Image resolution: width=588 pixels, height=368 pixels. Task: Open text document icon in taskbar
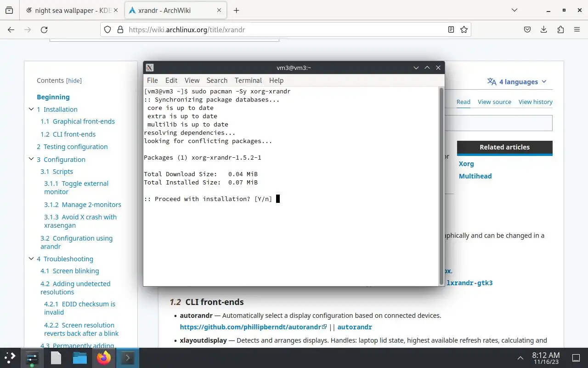[56, 358]
